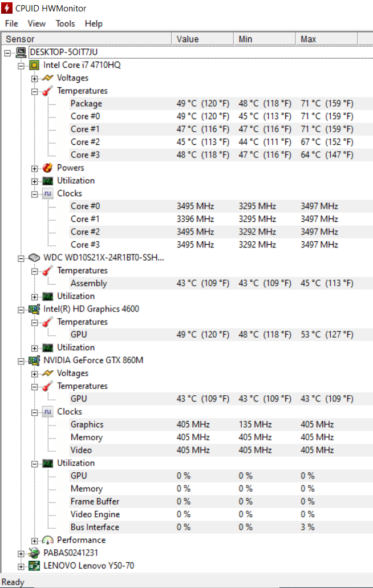This screenshot has width=373, height=588.
Task: Click the WDC drive Temperatures thermometer icon
Action: pos(47,270)
